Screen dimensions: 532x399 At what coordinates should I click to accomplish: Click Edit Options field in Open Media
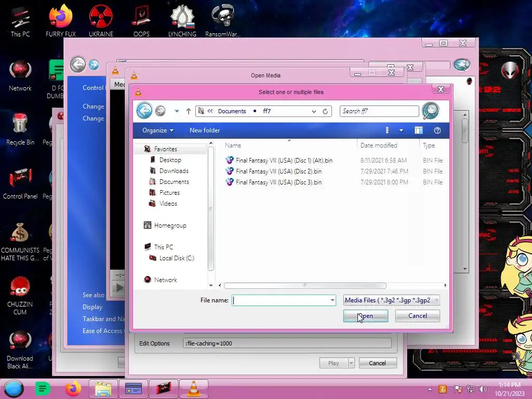(x=287, y=343)
